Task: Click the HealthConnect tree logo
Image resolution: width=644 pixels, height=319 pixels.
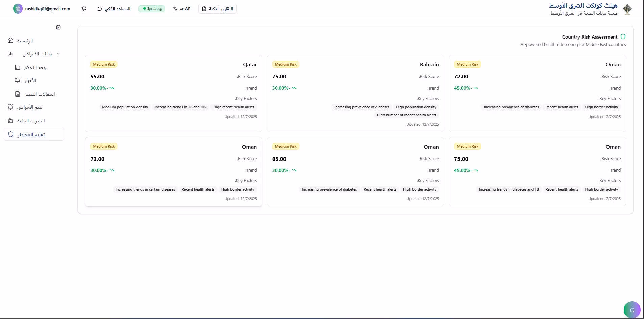Action: [x=627, y=9]
